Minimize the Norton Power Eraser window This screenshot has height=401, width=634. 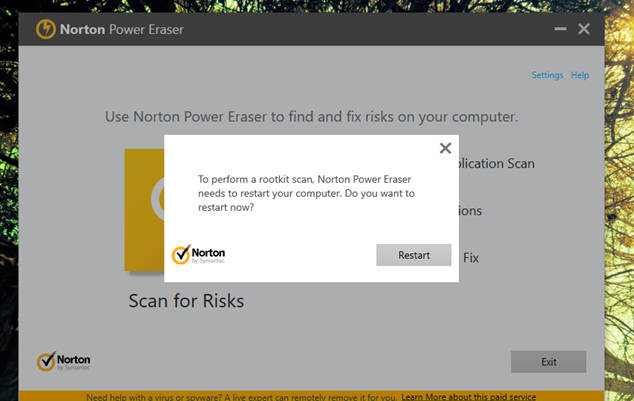click(560, 29)
